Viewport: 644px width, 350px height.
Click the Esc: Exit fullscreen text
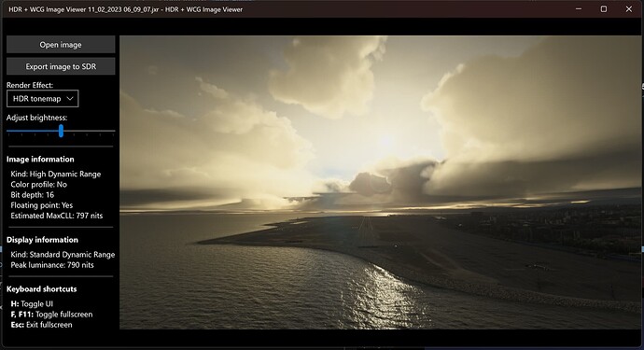[x=41, y=325]
